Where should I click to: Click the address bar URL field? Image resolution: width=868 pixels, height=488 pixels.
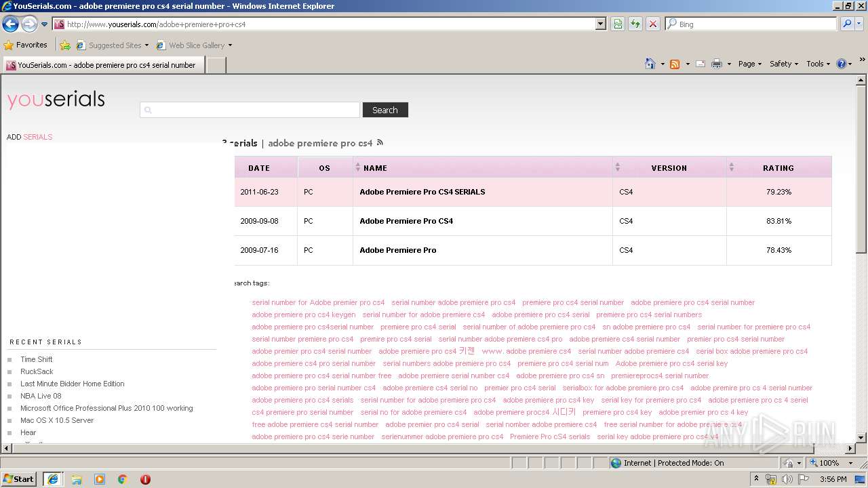coord(324,24)
